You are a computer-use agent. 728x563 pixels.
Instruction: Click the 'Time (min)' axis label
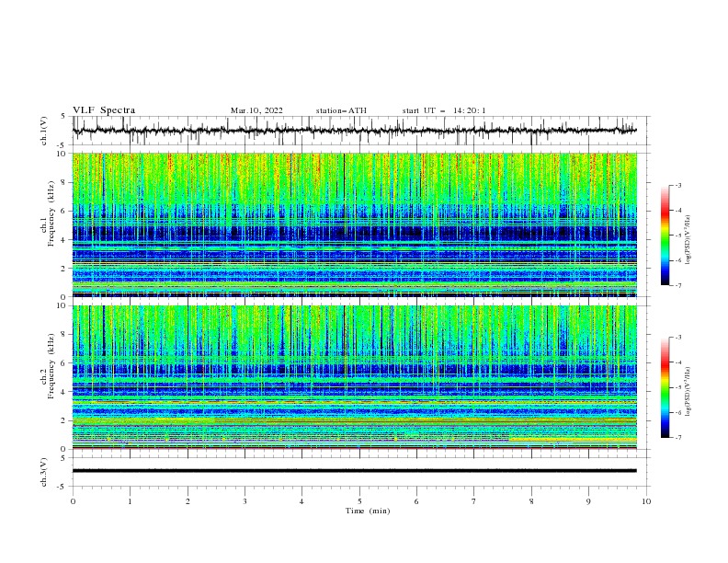(x=368, y=511)
